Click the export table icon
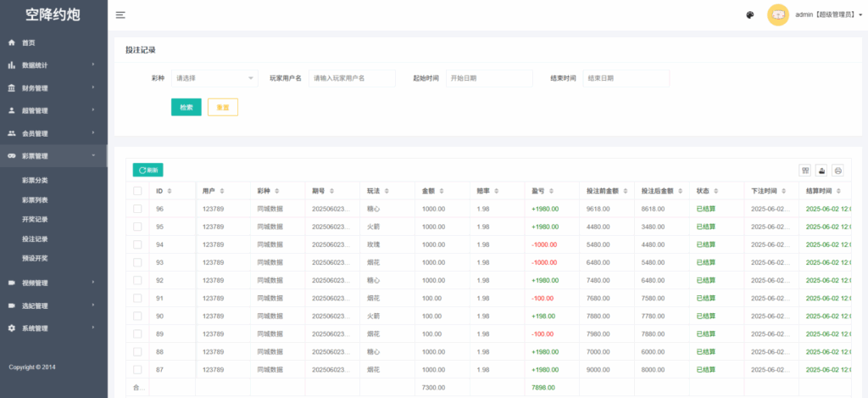The width and height of the screenshot is (868, 398). (x=821, y=170)
